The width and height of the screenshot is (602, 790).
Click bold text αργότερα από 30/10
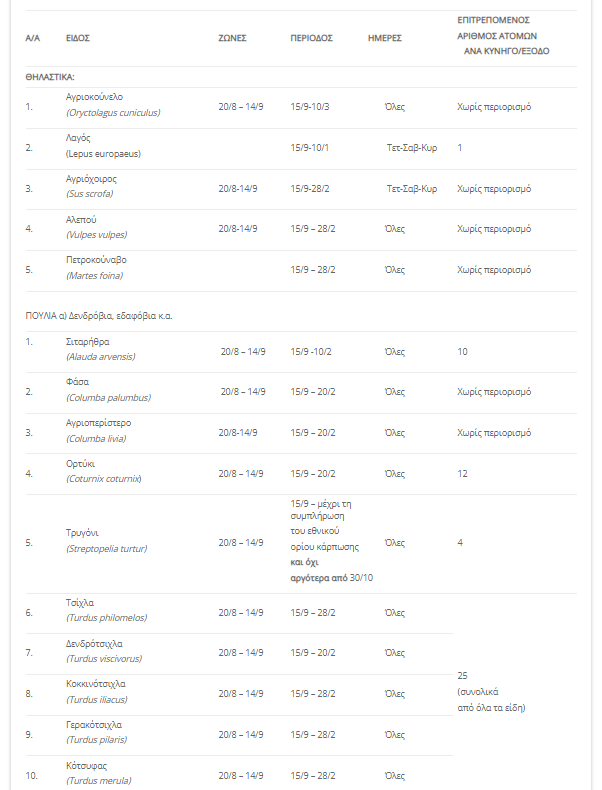[x=332, y=578]
